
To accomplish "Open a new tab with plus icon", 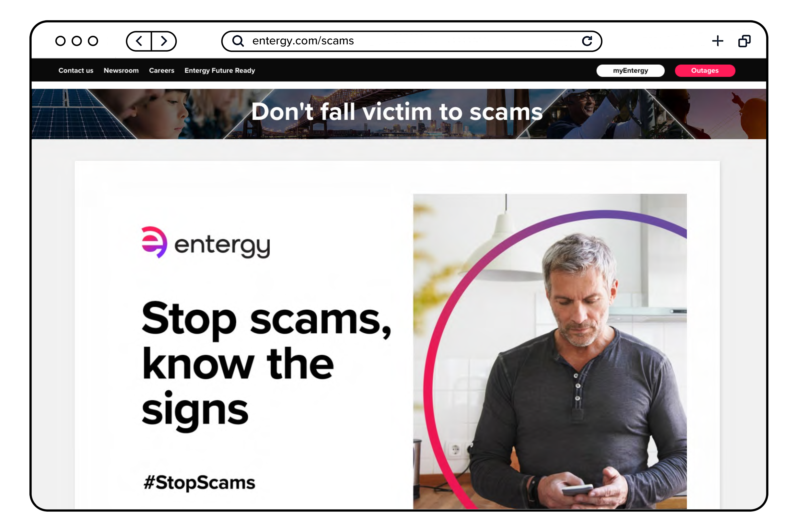I will pos(717,41).
